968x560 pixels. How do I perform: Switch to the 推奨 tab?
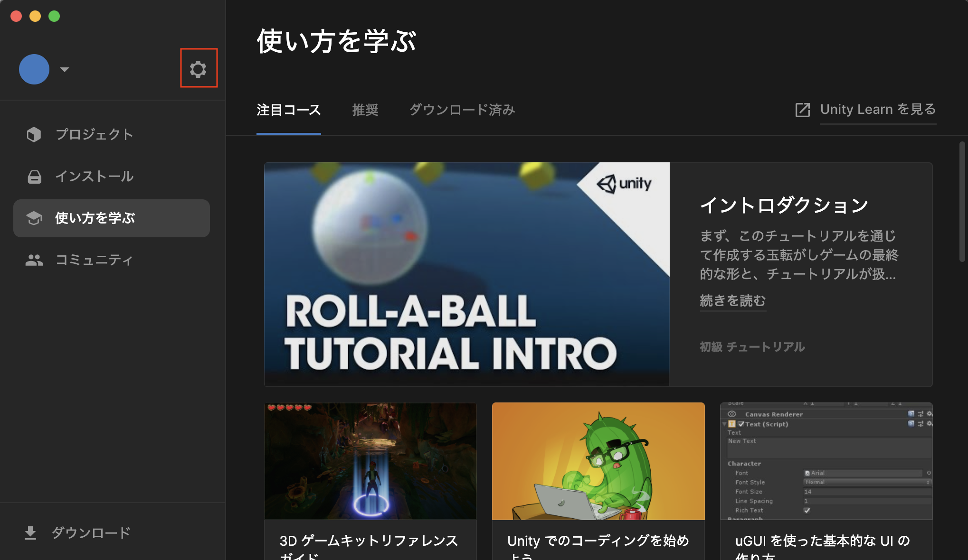(x=365, y=110)
